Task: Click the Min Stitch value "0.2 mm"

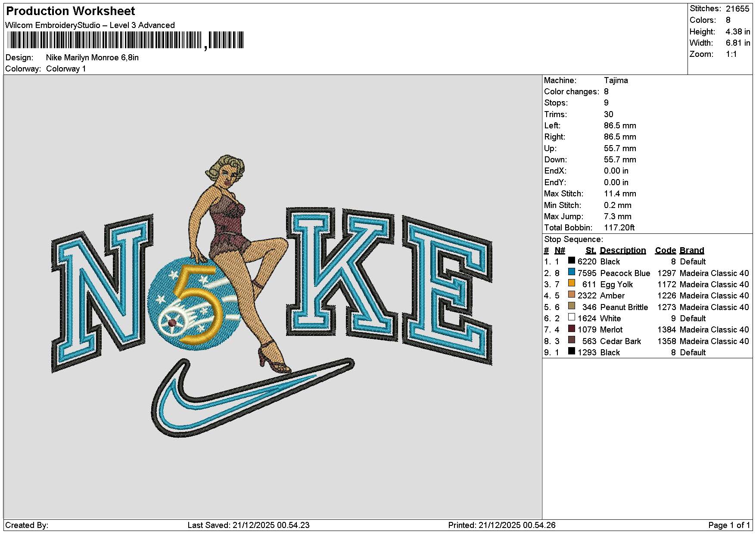Action: click(x=618, y=205)
